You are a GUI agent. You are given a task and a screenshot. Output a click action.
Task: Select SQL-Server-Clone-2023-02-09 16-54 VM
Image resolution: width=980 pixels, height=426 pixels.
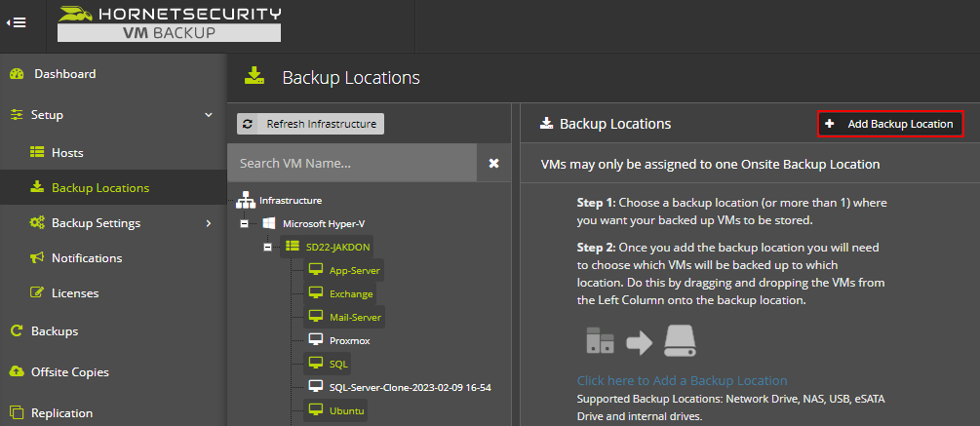410,387
